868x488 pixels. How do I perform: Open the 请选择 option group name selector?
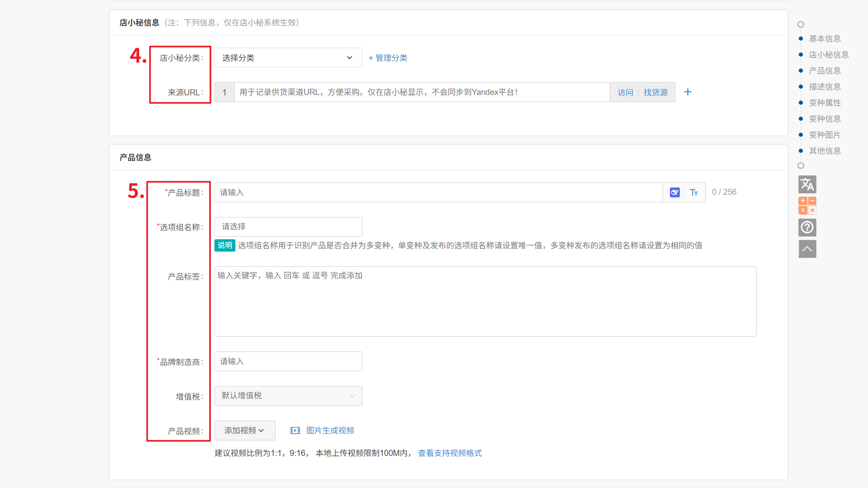(288, 227)
